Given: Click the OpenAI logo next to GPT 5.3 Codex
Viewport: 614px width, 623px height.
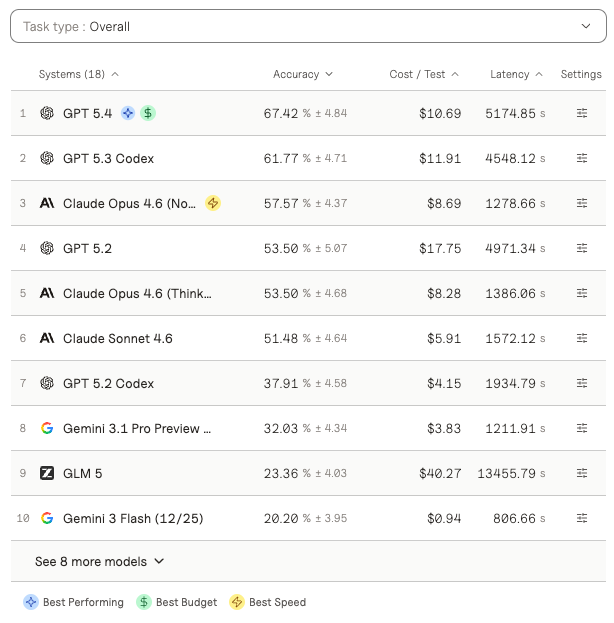Looking at the screenshot, I should click(47, 158).
